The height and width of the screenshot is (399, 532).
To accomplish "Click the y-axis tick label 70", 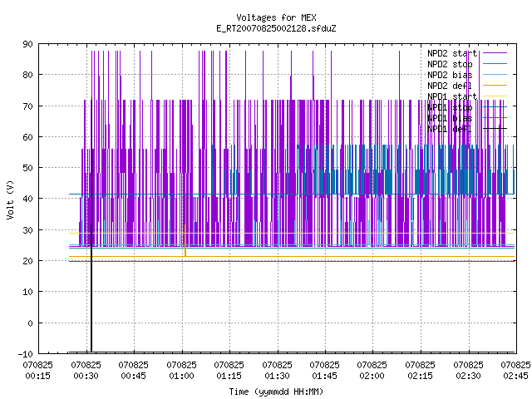I will click(27, 106).
